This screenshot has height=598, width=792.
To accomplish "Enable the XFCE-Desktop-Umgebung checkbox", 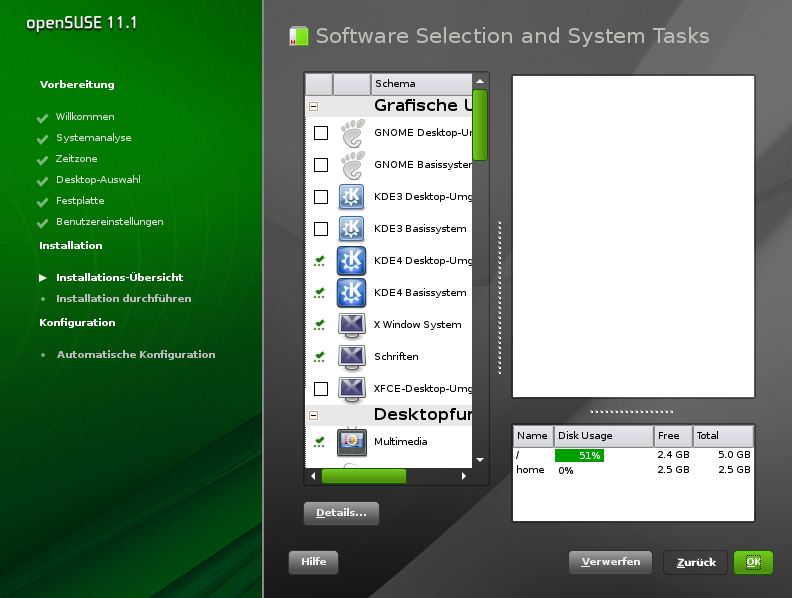I will click(321, 389).
